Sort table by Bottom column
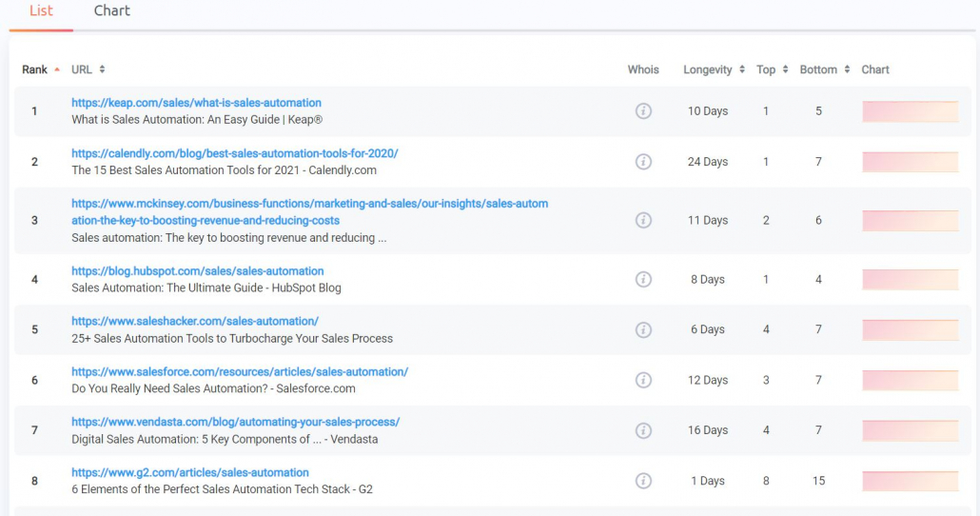 (x=824, y=69)
